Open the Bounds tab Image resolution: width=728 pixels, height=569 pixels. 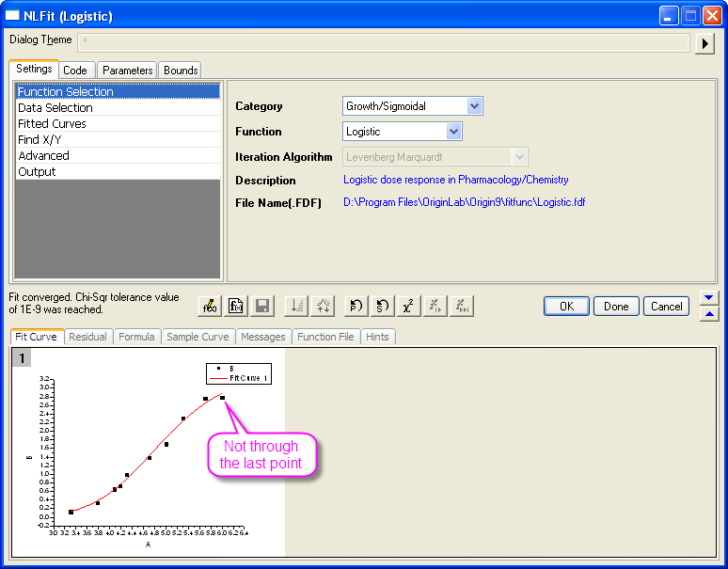tap(180, 71)
